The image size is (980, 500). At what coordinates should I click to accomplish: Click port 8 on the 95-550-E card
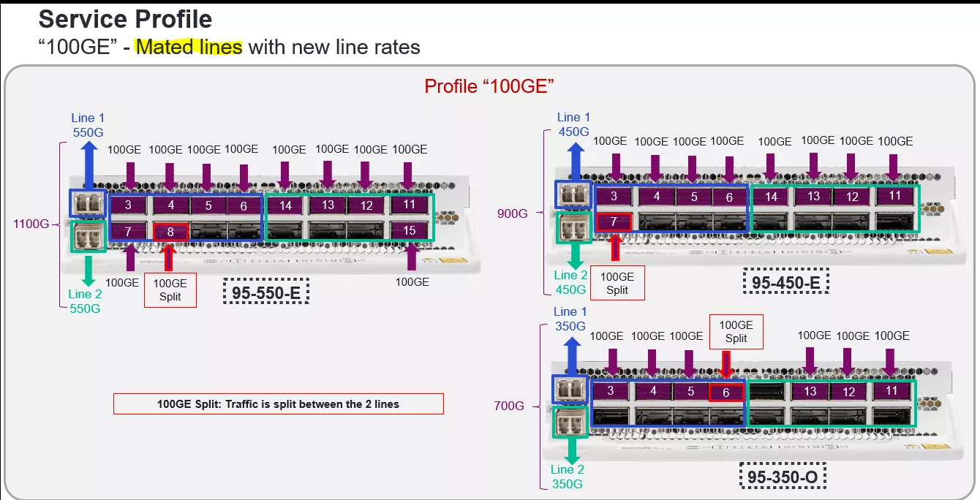(170, 232)
